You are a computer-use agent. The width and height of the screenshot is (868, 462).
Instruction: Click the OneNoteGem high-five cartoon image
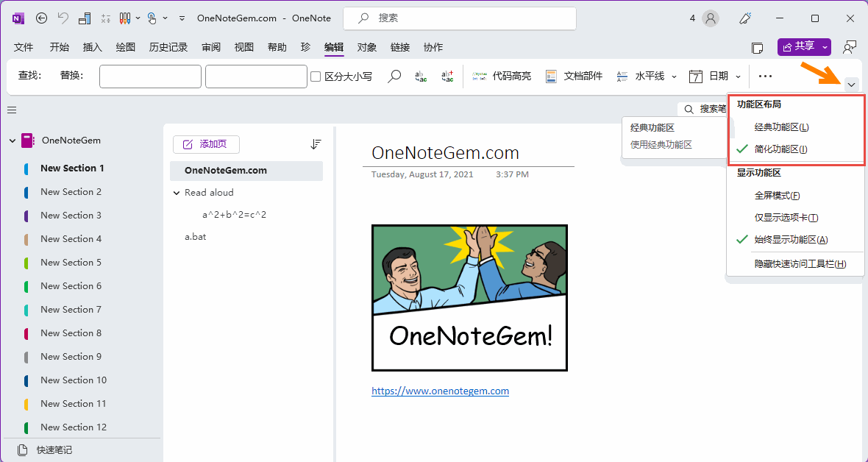[469, 298]
